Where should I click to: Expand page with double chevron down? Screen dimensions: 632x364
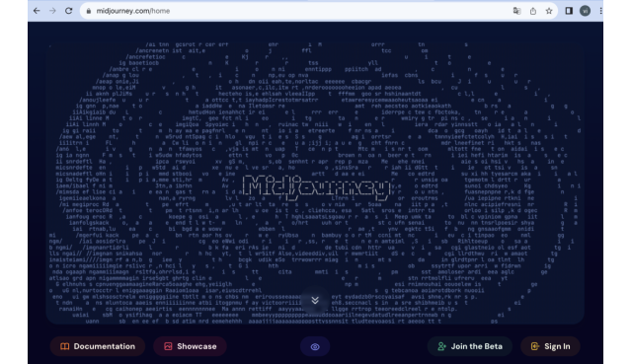[x=315, y=301]
